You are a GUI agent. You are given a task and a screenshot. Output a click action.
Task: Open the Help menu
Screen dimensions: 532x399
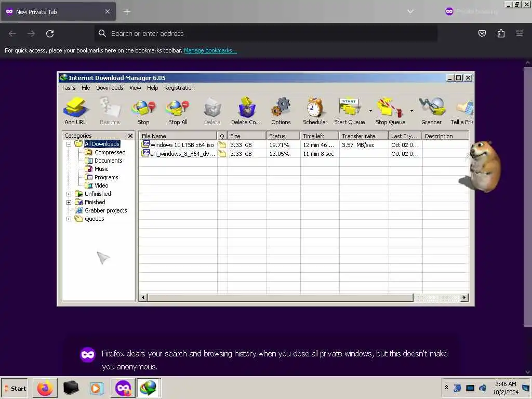(152, 88)
